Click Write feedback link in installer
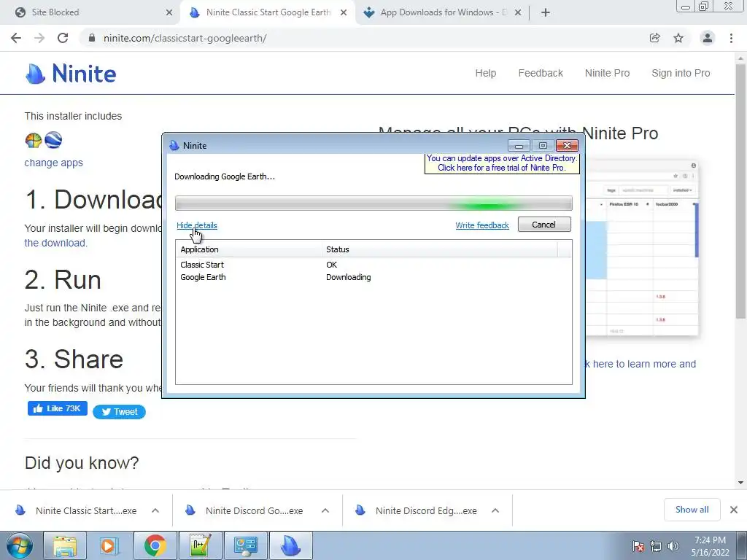Screen dimensions: 747x560 pyautogui.click(x=482, y=225)
